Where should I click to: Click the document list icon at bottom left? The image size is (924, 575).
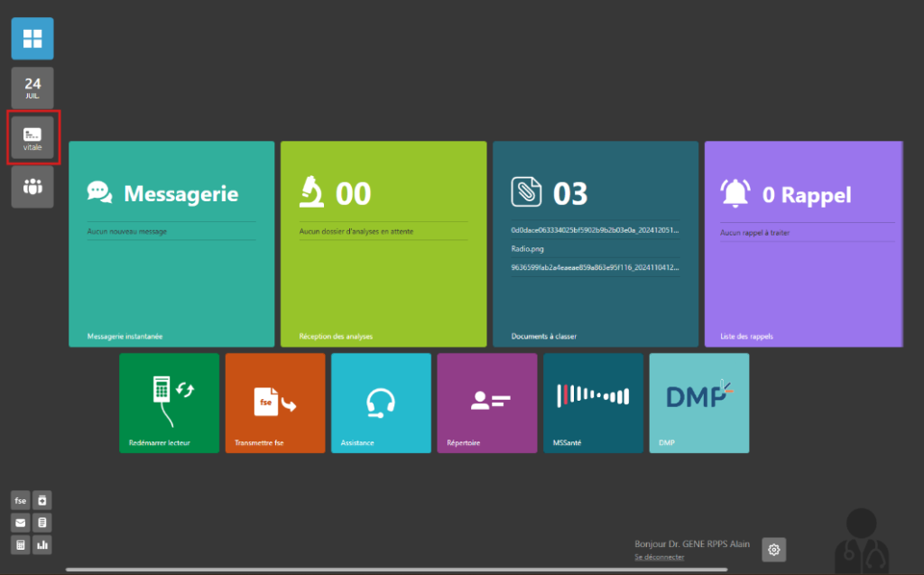pos(42,523)
